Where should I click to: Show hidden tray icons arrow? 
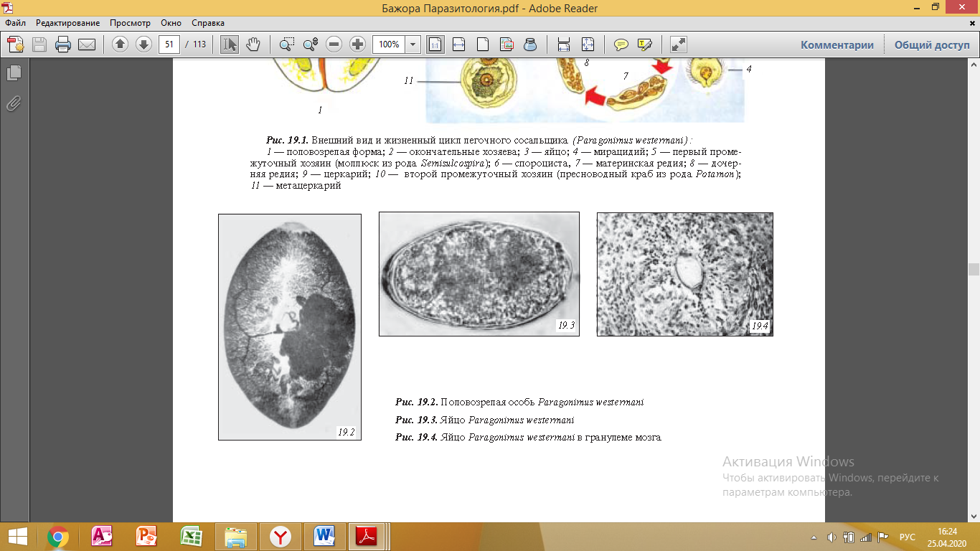click(814, 537)
